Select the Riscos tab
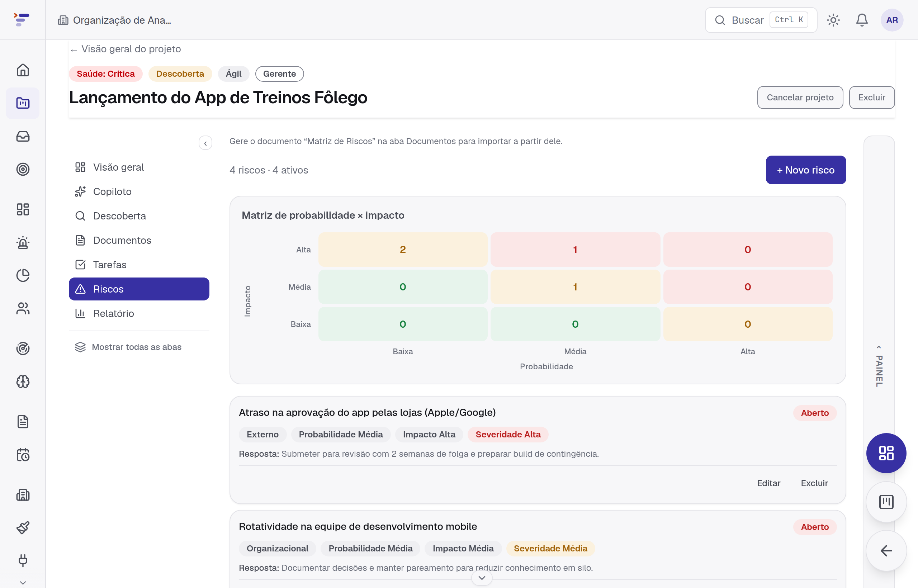 click(x=139, y=289)
